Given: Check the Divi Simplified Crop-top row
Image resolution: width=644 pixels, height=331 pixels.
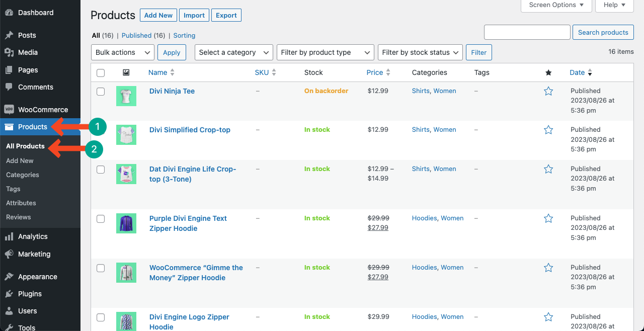Looking at the screenshot, I should click(101, 130).
